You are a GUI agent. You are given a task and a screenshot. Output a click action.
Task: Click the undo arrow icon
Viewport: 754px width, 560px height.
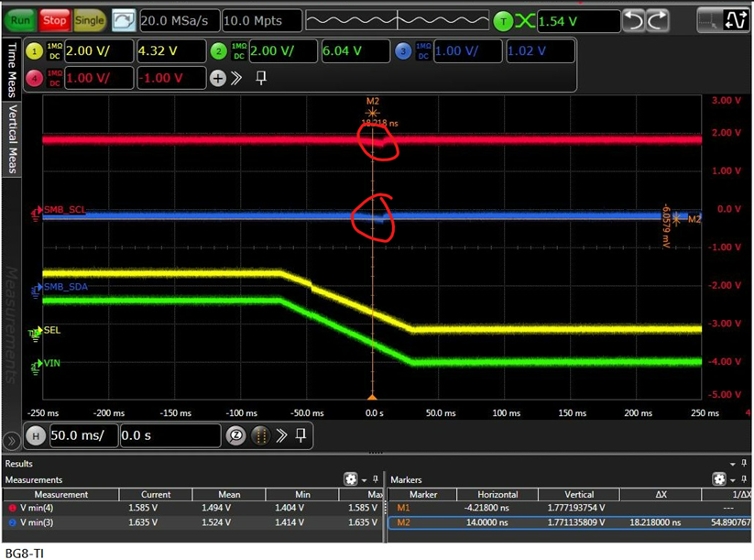coord(634,21)
